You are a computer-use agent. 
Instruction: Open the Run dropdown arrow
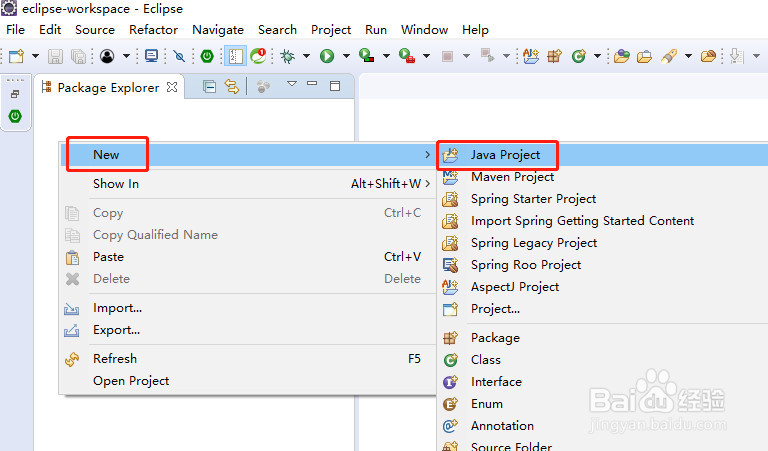click(346, 56)
